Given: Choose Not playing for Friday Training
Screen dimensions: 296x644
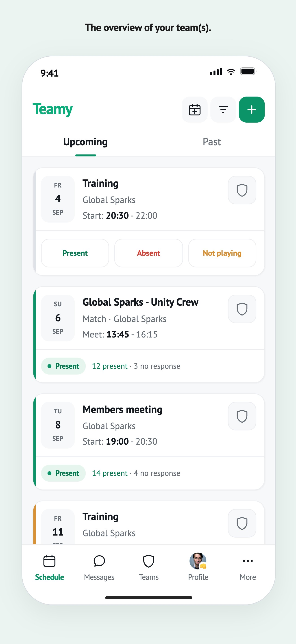Looking at the screenshot, I should [222, 253].
